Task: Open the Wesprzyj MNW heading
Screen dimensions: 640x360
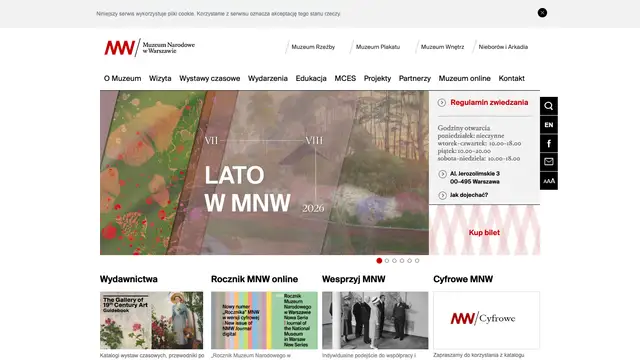Action: click(353, 279)
